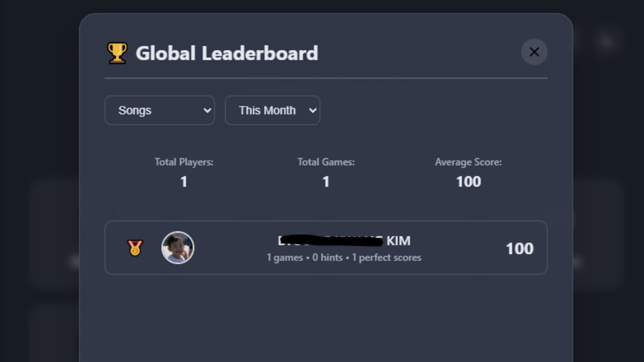Viewport: 644px width, 362px height.
Task: Click the top player's avatar photo
Action: pos(178,248)
